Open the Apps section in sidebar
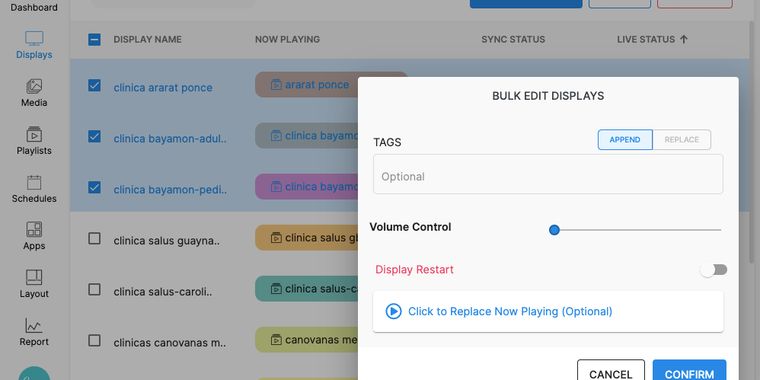The width and height of the screenshot is (760, 380). (34, 237)
